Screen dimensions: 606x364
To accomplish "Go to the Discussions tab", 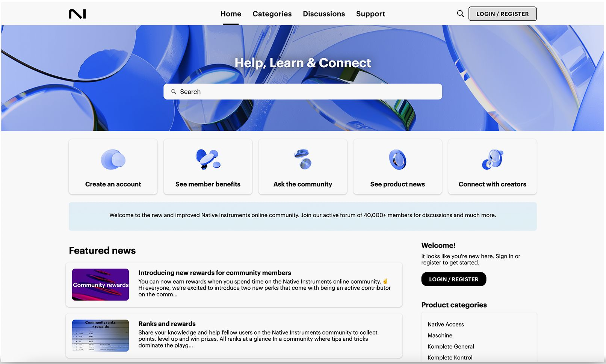I will (324, 14).
